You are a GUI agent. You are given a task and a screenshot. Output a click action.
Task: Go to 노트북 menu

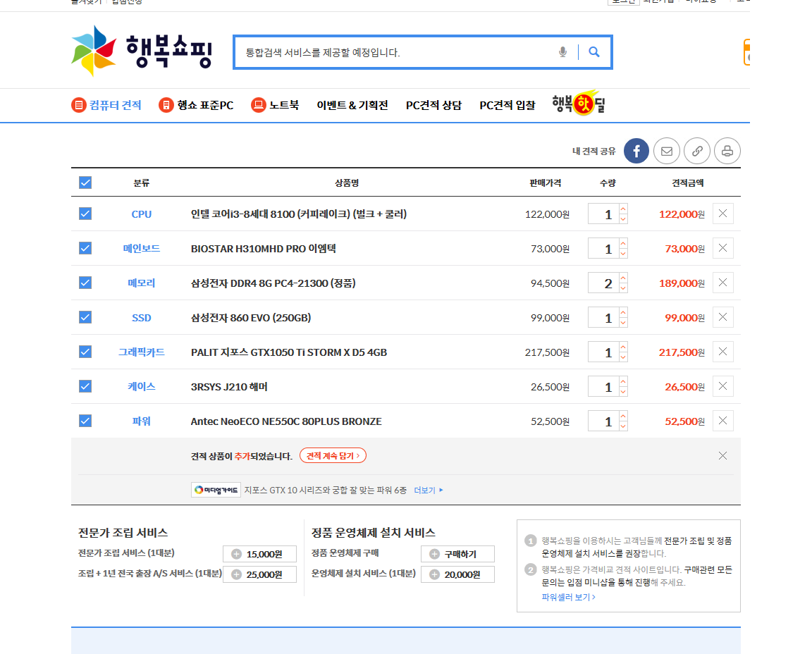pos(274,105)
